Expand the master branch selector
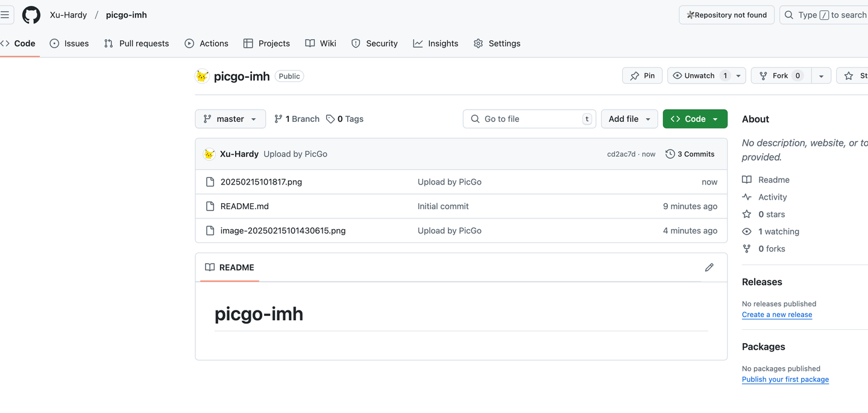Screen dimensions: 868x413 [230, 119]
